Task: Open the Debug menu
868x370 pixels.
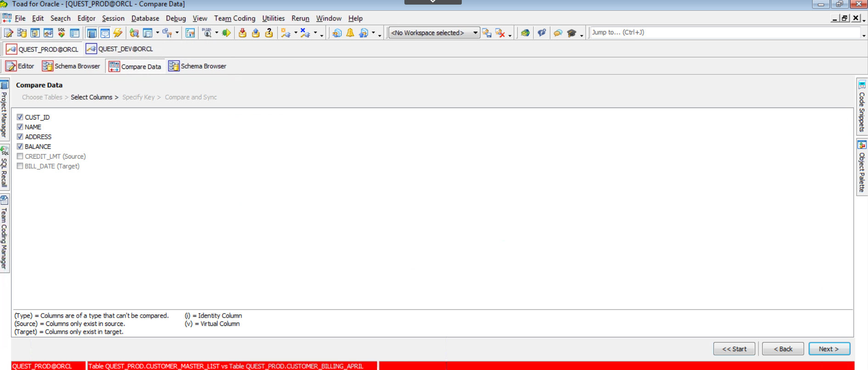Action: pos(176,18)
